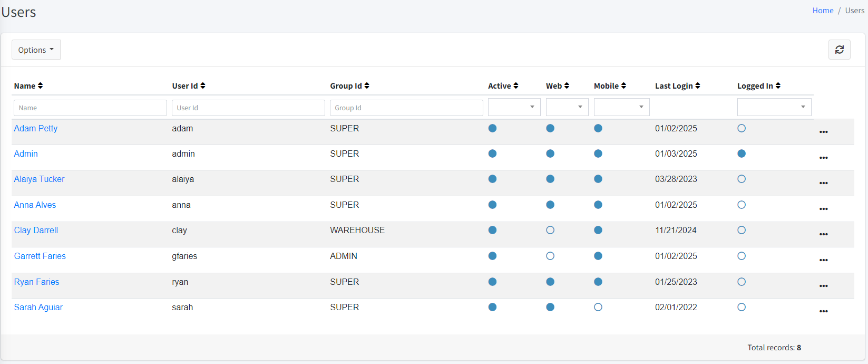868x364 pixels.
Task: Sort by Name column arrows
Action: point(41,86)
